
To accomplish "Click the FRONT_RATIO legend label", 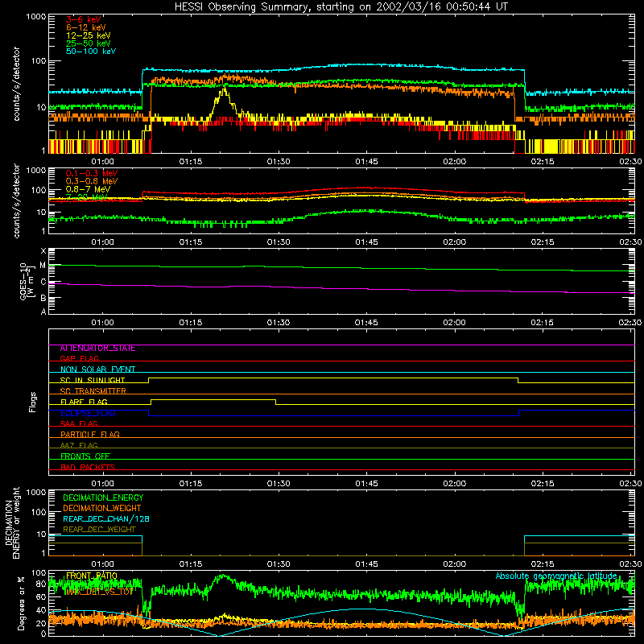I will tap(92, 576).
